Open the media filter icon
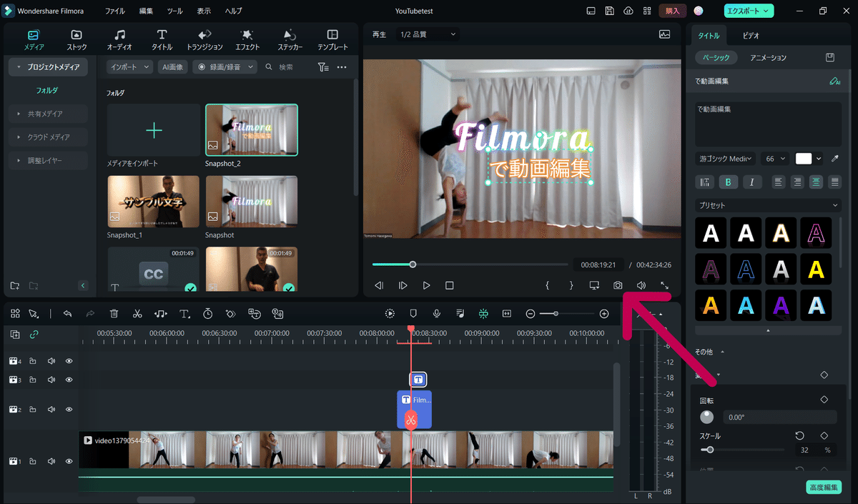858x504 pixels. point(323,67)
